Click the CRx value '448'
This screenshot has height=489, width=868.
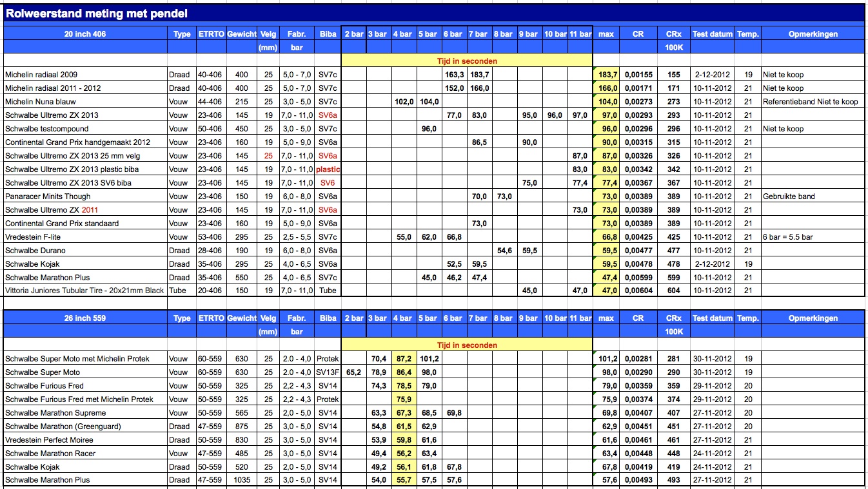click(x=674, y=454)
